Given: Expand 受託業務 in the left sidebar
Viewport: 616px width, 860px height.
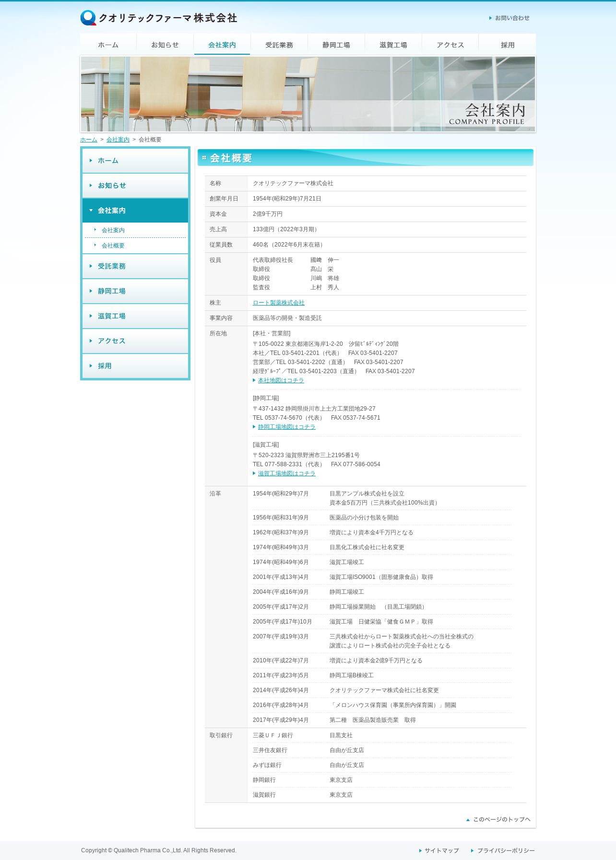Looking at the screenshot, I should click(x=135, y=266).
